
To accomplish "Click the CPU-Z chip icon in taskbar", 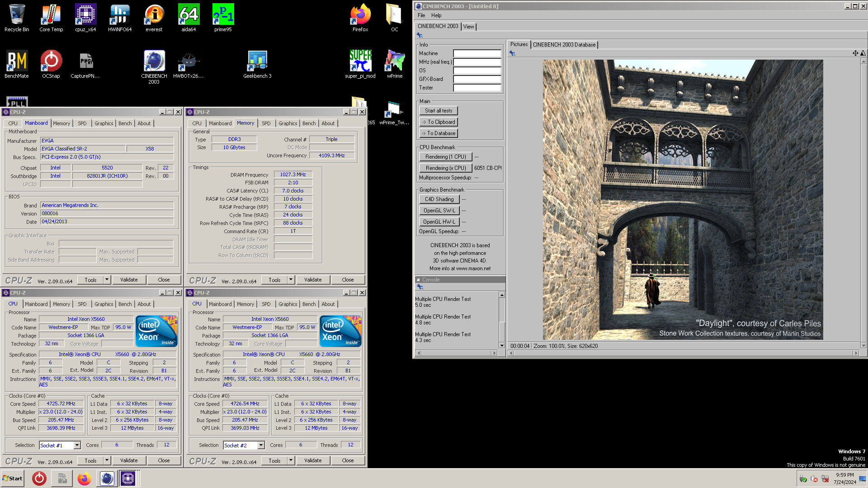I will coord(128,479).
